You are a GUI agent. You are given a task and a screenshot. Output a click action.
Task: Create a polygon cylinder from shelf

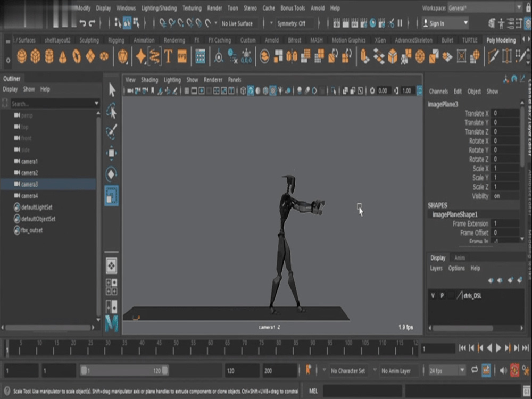tap(49, 56)
